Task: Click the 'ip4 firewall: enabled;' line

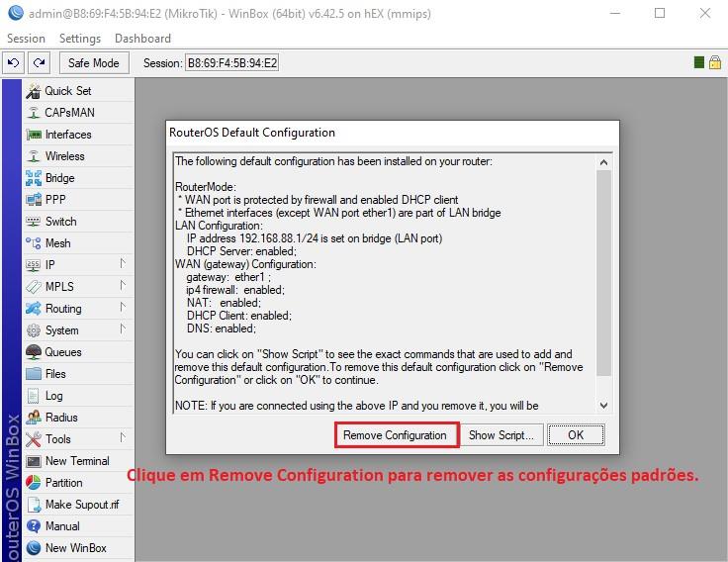Action: coord(235,290)
